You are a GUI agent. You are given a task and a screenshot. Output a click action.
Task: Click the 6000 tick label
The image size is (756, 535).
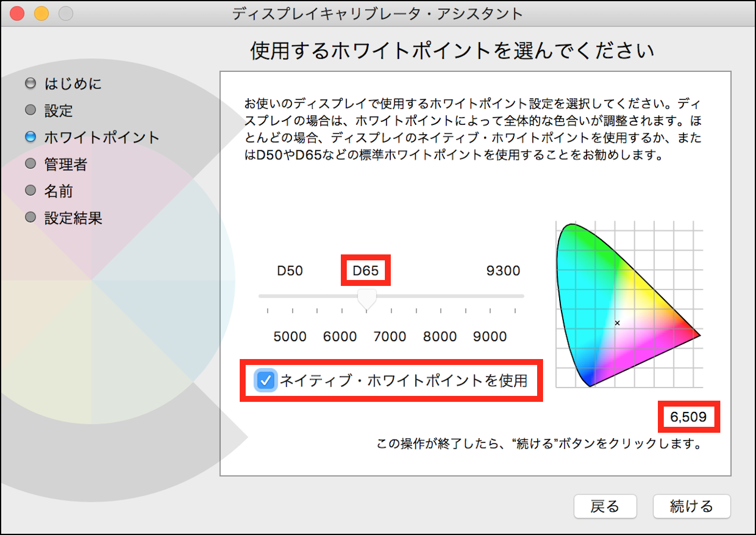point(340,337)
